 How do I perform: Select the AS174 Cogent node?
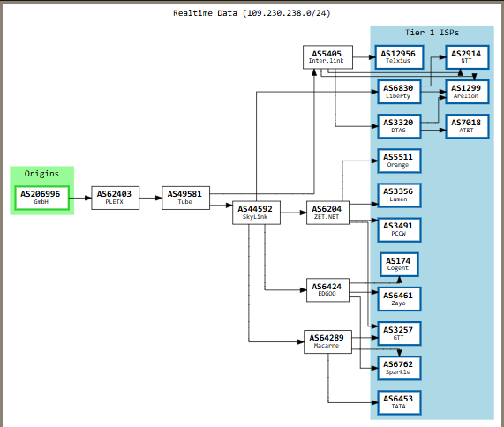click(x=399, y=264)
